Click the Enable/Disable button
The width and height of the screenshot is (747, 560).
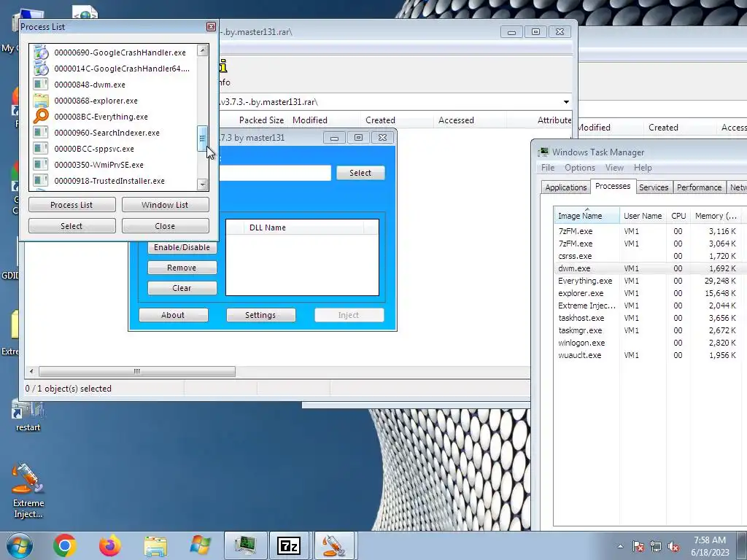click(x=182, y=247)
